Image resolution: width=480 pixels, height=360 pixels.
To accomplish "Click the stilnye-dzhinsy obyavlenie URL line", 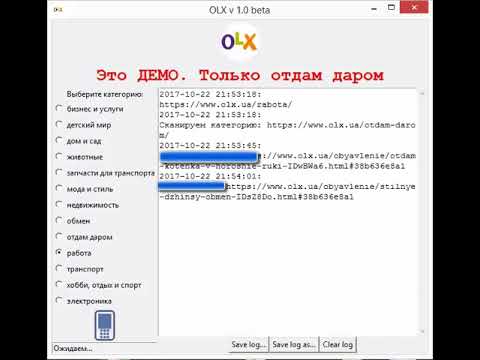I will (287, 192).
